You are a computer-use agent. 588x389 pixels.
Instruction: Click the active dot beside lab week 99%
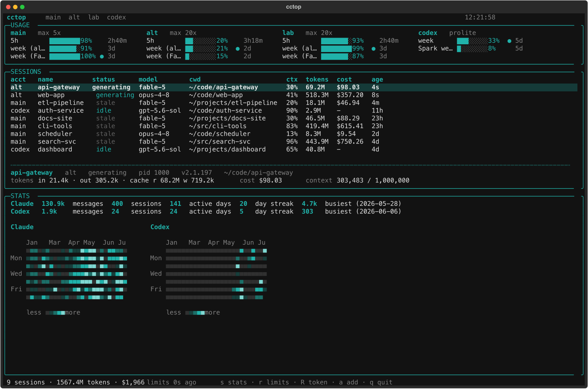pos(374,49)
